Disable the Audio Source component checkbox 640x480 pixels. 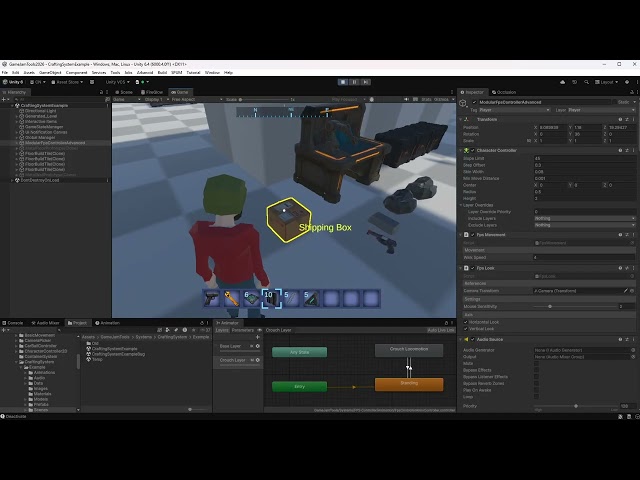tap(473, 339)
